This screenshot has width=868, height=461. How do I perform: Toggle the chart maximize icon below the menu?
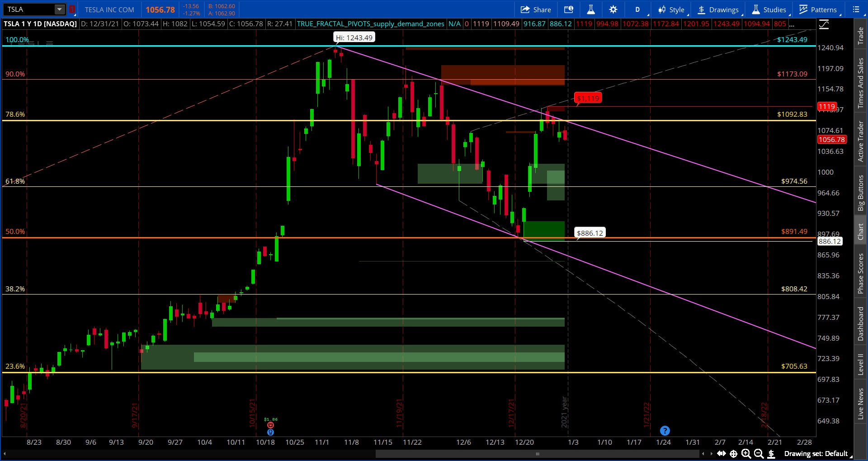pos(824,24)
